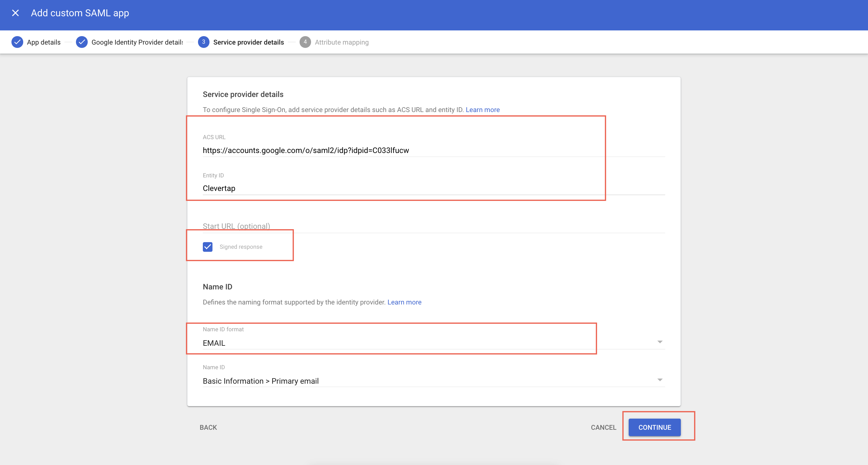Screen dimensions: 868x465
Task: Open Learn more link under Name ID
Action: pos(404,302)
